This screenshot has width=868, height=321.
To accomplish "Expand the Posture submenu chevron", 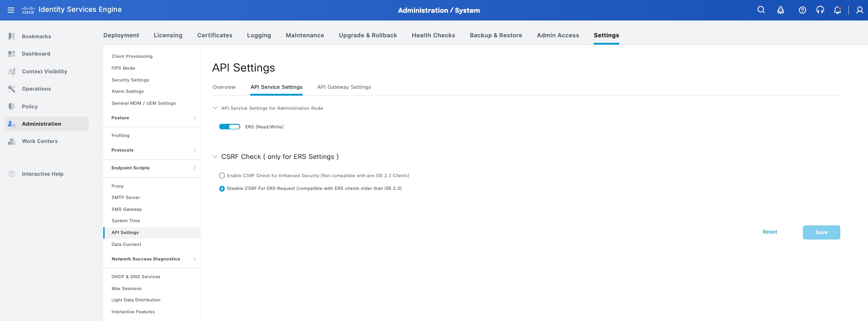I will [x=195, y=118].
